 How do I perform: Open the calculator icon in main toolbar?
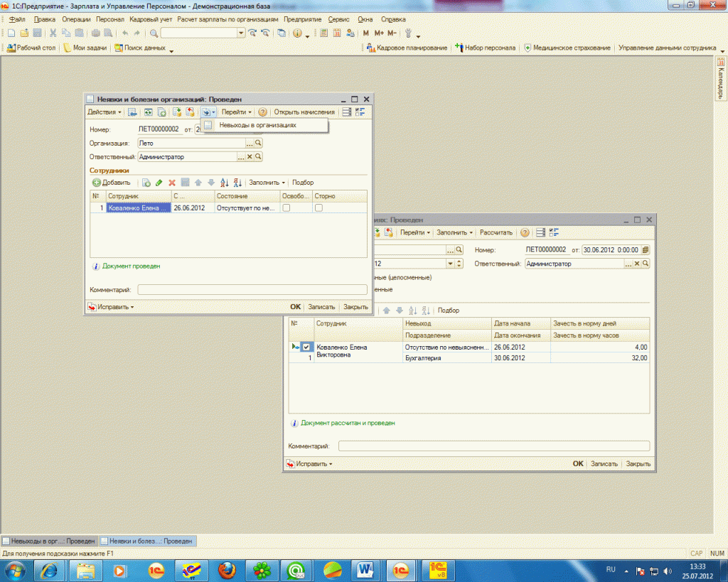(324, 33)
